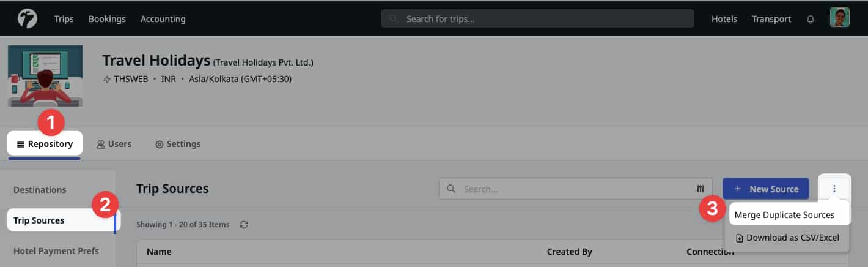Click the refresh icon beside item count
This screenshot has width=868, height=267.
click(244, 225)
